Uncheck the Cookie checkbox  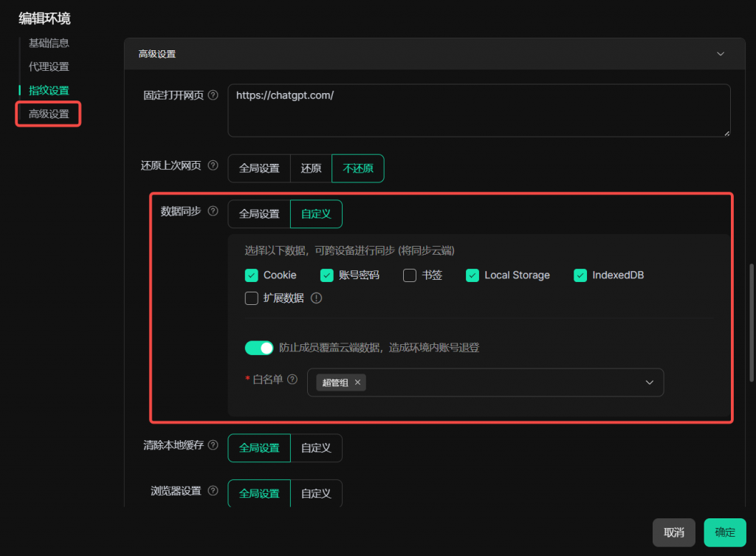(x=251, y=275)
